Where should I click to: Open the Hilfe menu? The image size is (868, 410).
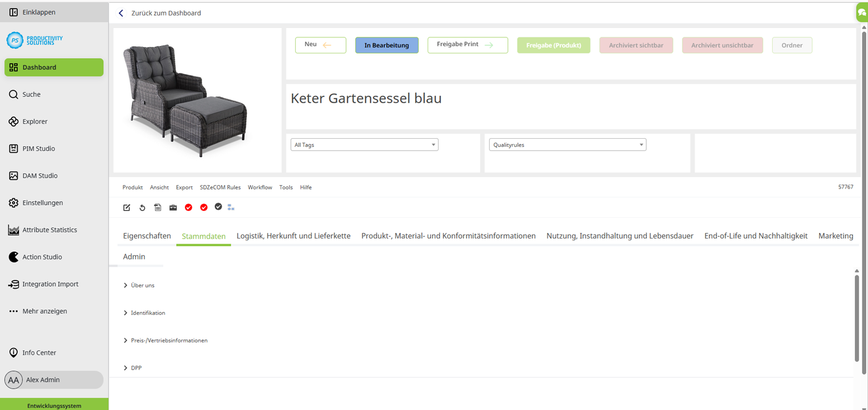click(x=306, y=187)
